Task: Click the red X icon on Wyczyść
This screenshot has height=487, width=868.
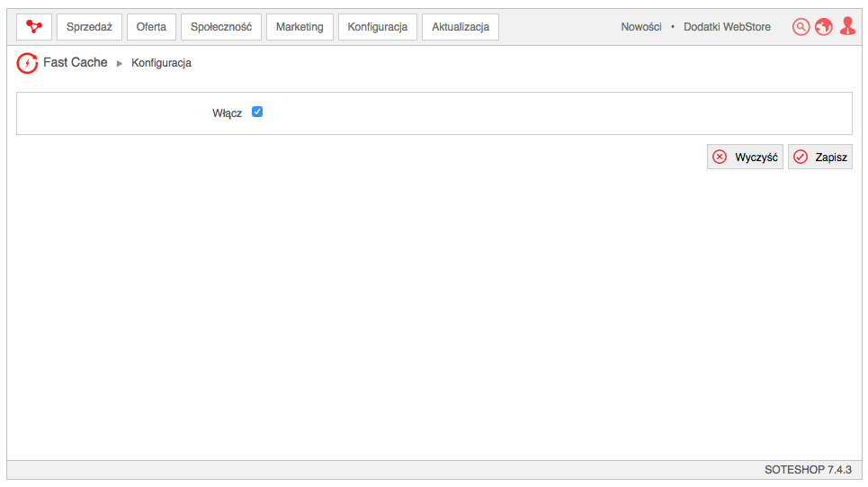Action: click(719, 157)
